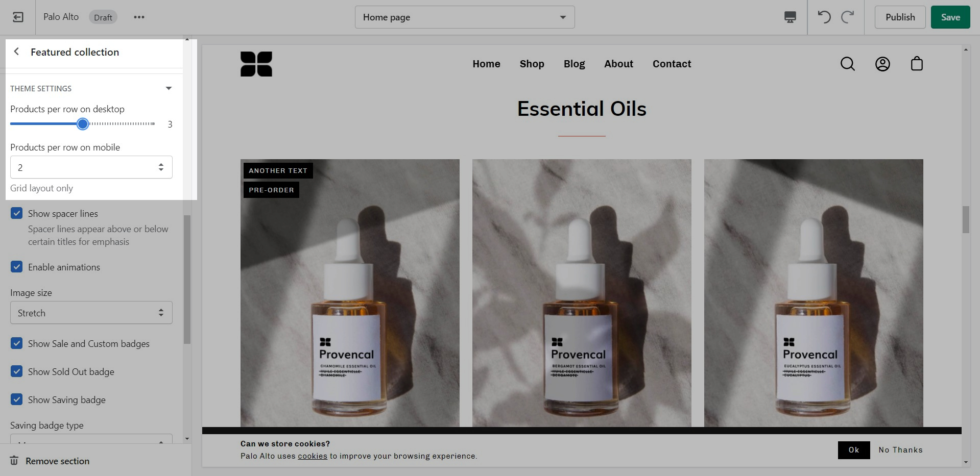Switch to desktop preview device icon
This screenshot has width=980, height=476.
[x=790, y=17]
